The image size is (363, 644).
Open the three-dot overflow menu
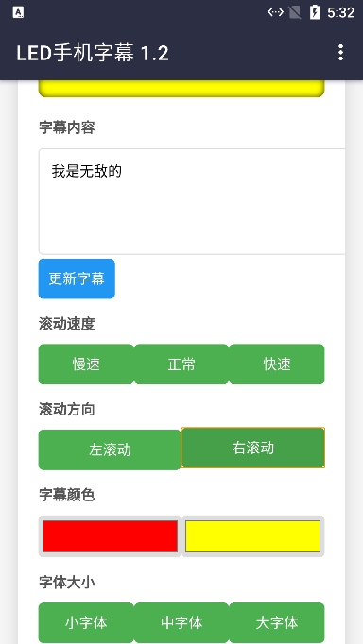pyautogui.click(x=340, y=53)
